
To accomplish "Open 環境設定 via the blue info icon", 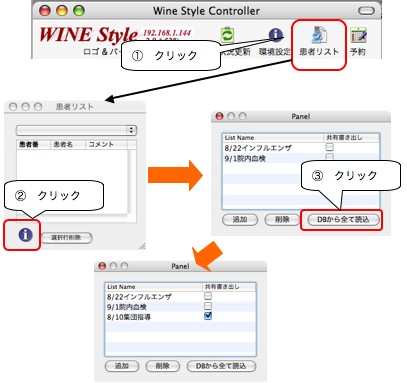I will (276, 35).
